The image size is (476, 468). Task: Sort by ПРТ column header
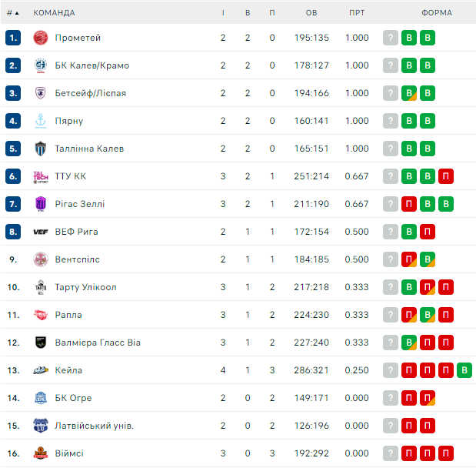click(x=357, y=12)
